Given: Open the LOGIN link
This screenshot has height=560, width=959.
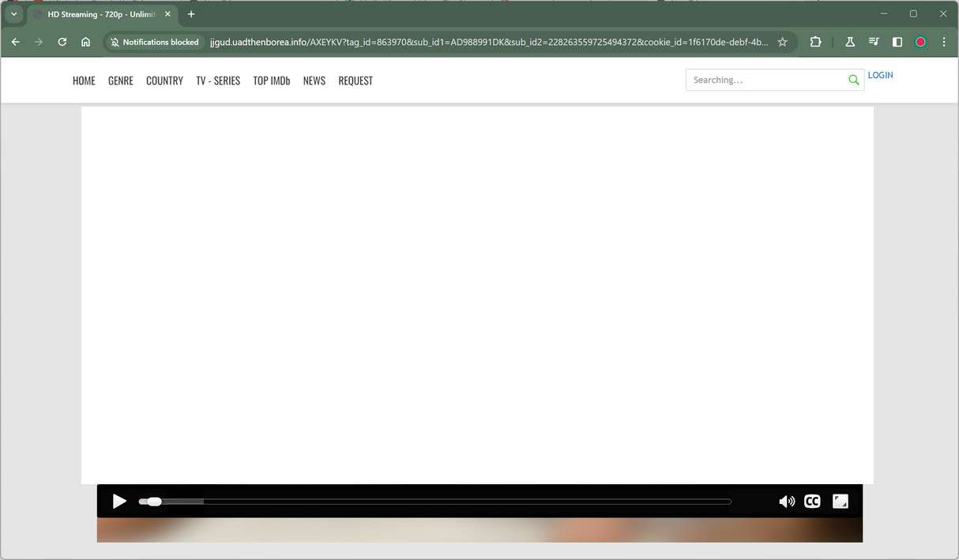Looking at the screenshot, I should [880, 75].
